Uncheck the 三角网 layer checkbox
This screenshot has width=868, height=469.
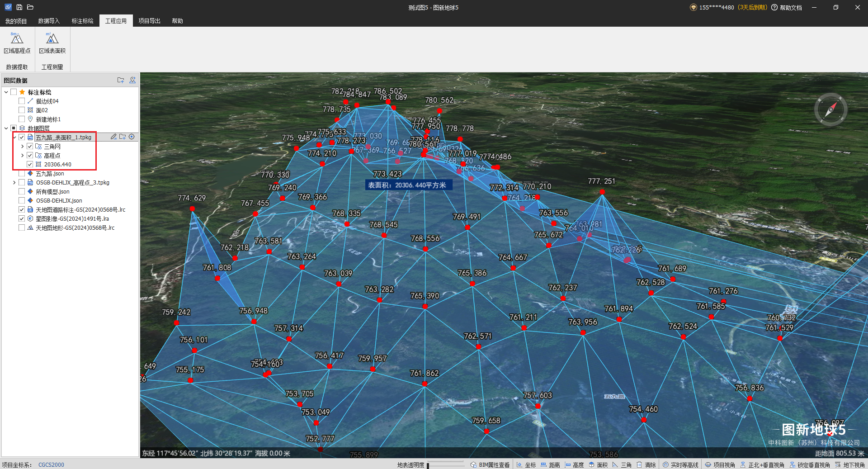point(30,147)
